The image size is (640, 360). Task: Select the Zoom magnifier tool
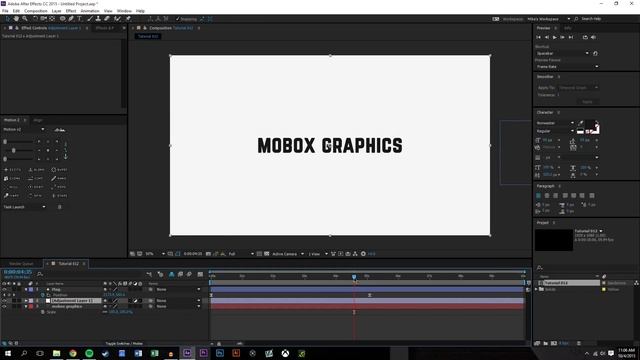coord(25,19)
